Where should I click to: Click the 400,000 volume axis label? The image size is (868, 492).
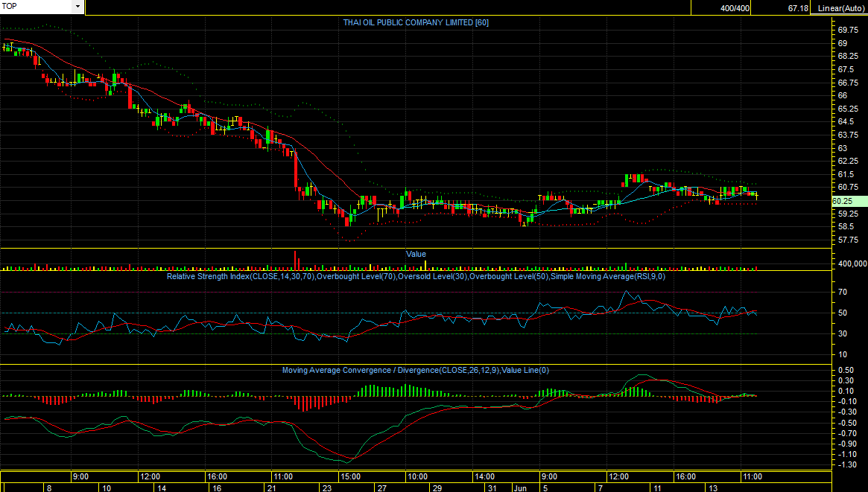tap(852, 263)
